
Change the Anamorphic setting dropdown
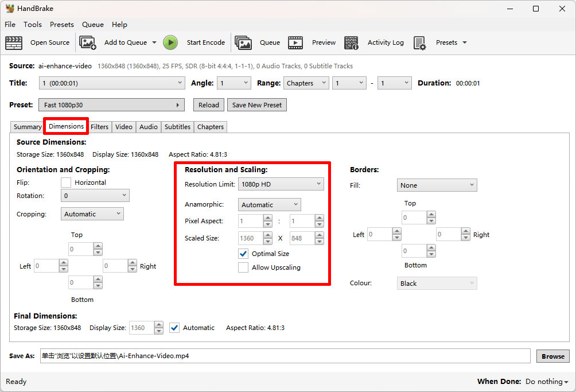pos(269,204)
